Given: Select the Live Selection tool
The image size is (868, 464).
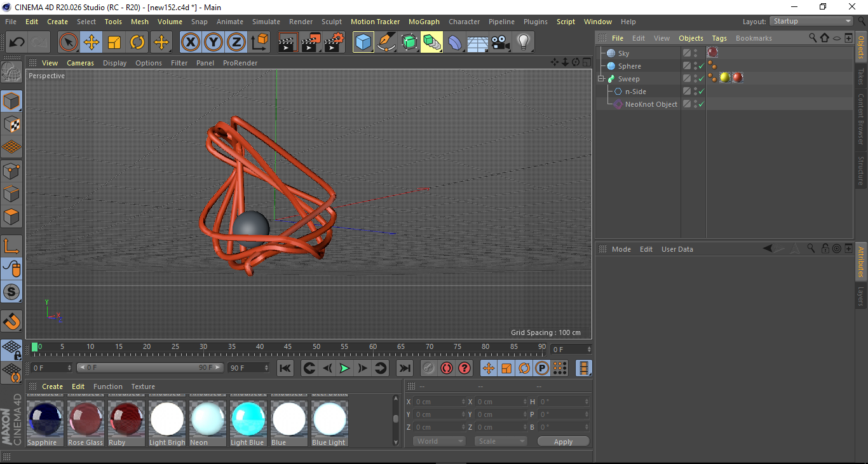Looking at the screenshot, I should click(x=69, y=43).
